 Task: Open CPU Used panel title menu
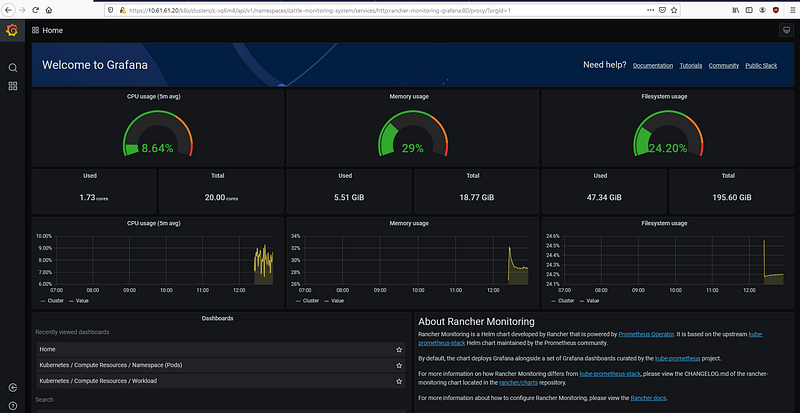pyautogui.click(x=90, y=176)
